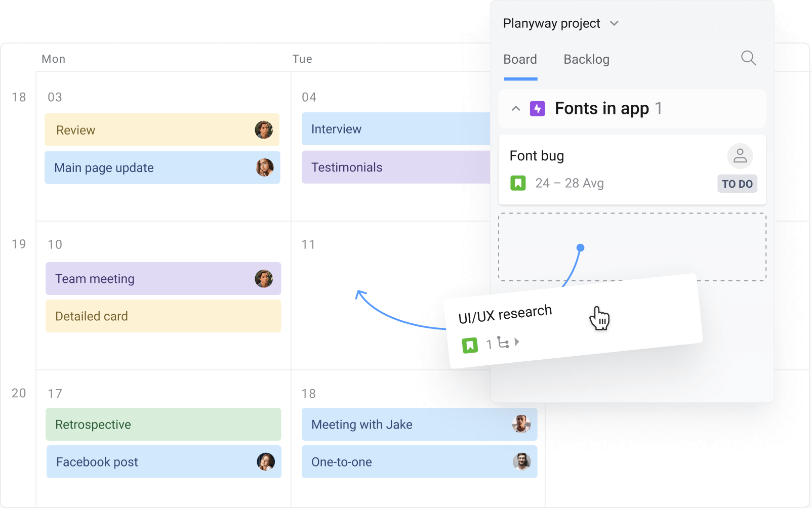Viewport: 812px width, 508px height.
Task: Click the green label icon on Font bug card
Action: 518,183
